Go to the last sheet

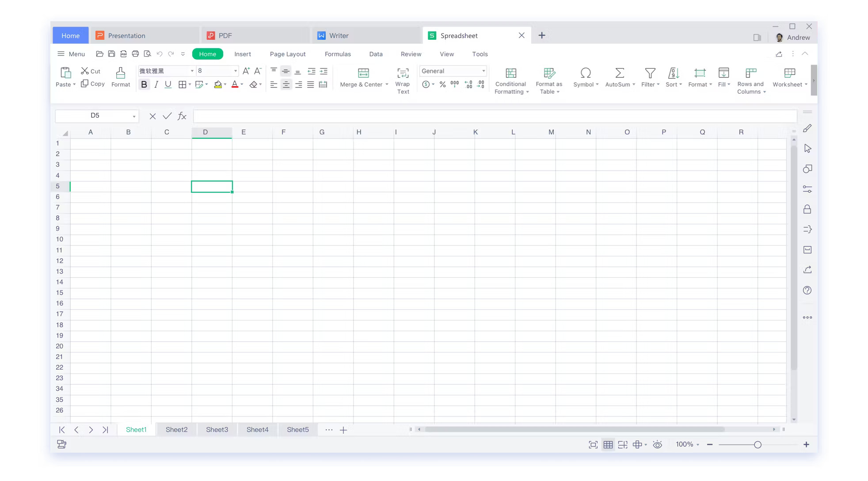click(x=105, y=430)
